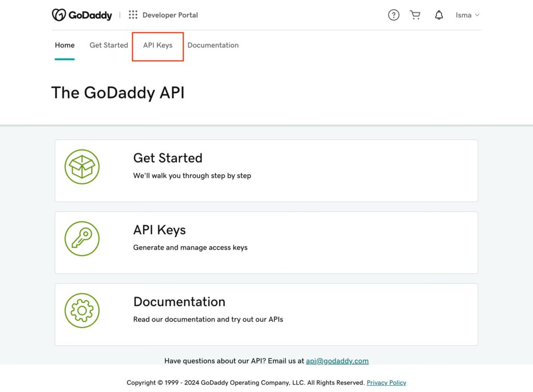Click the Developer Portal text link
533x392 pixels.
(x=170, y=15)
